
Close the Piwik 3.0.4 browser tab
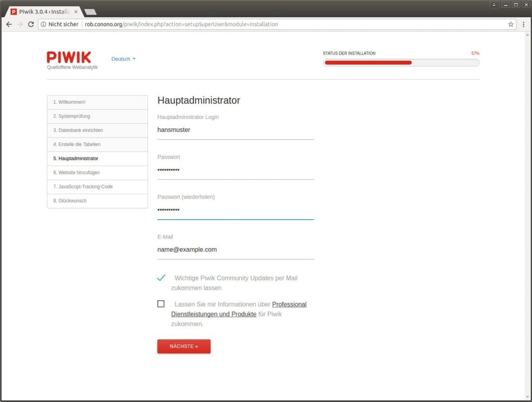(x=76, y=11)
